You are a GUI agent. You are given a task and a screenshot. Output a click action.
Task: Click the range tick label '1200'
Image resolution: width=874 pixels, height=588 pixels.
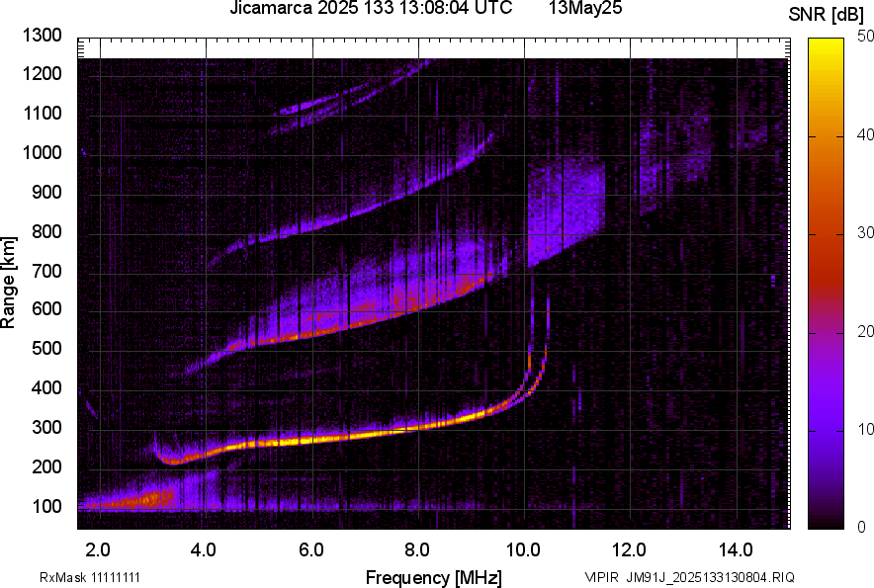pyautogui.click(x=42, y=73)
